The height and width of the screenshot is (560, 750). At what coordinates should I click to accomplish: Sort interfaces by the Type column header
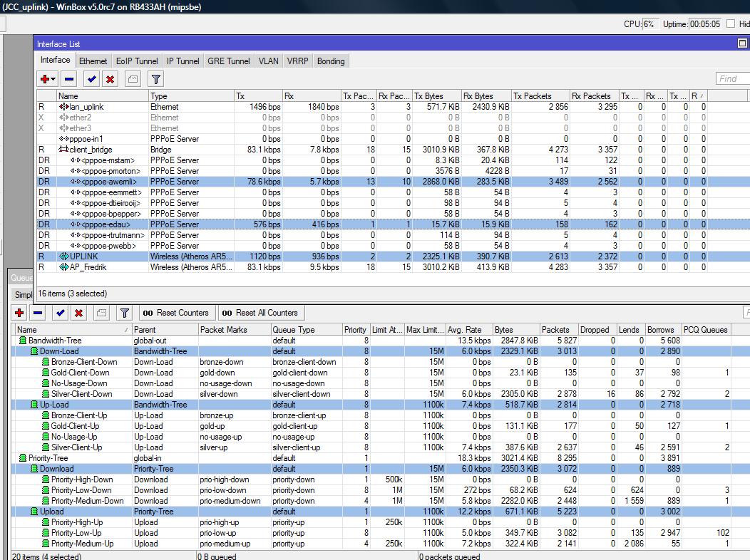(191, 96)
